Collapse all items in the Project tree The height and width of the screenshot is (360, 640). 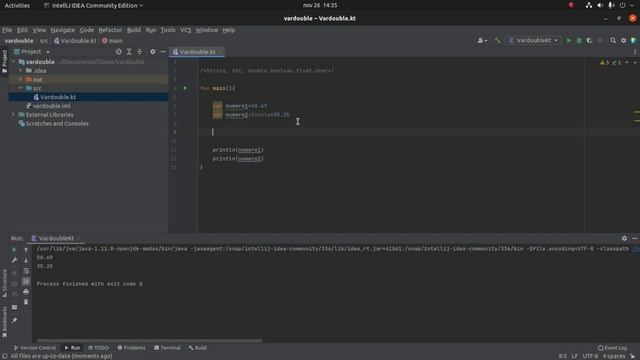(x=140, y=52)
